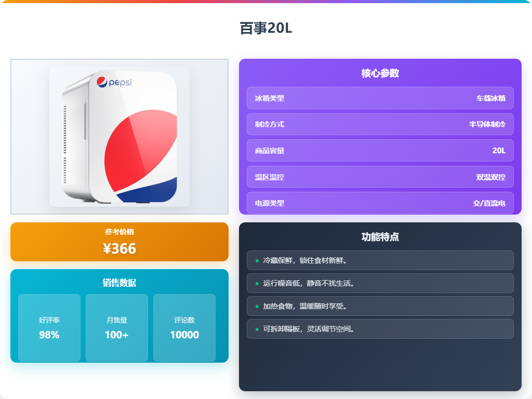This screenshot has width=532, height=399.
Task: Click the 百事20L page title
Action: [266, 28]
